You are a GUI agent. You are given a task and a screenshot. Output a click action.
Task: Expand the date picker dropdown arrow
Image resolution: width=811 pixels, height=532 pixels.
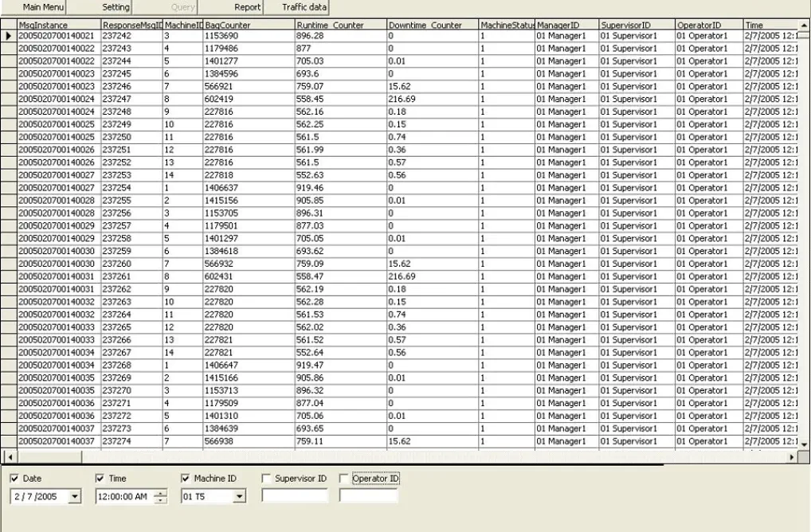(x=75, y=497)
